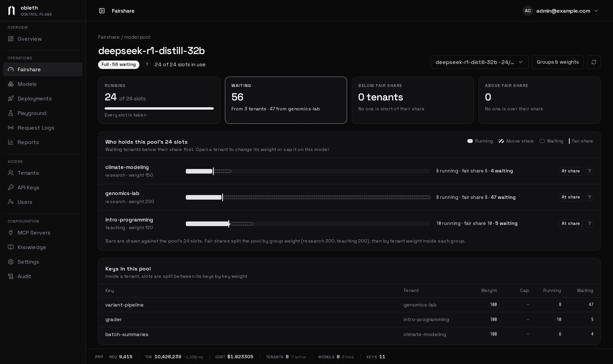Go to Request Logs page
613x364 pixels.
43,128
